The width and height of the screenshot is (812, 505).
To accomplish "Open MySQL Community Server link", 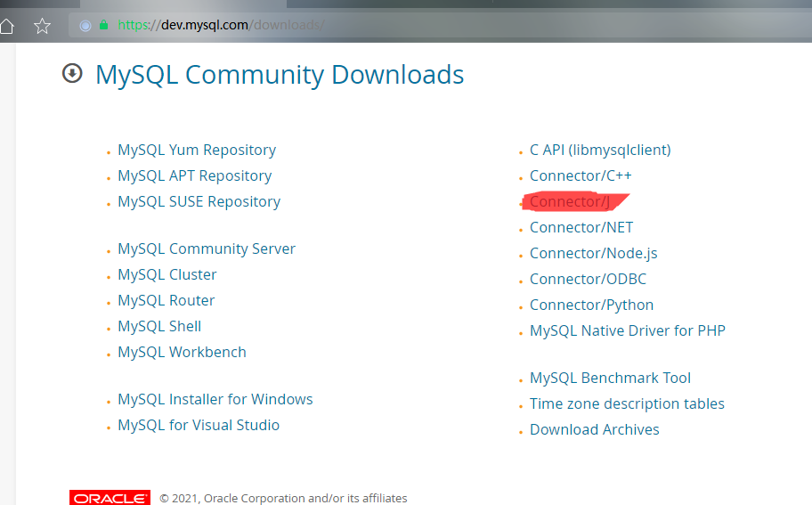I will coord(207,249).
